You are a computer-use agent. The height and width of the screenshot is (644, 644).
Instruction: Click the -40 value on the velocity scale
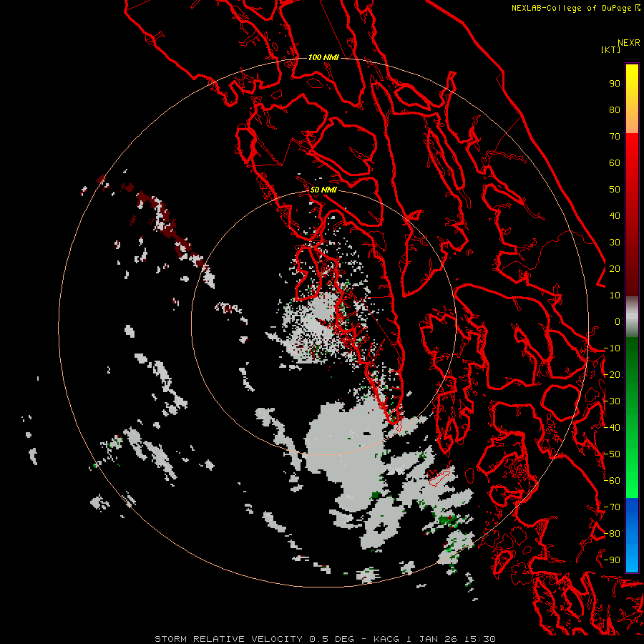(x=612, y=428)
